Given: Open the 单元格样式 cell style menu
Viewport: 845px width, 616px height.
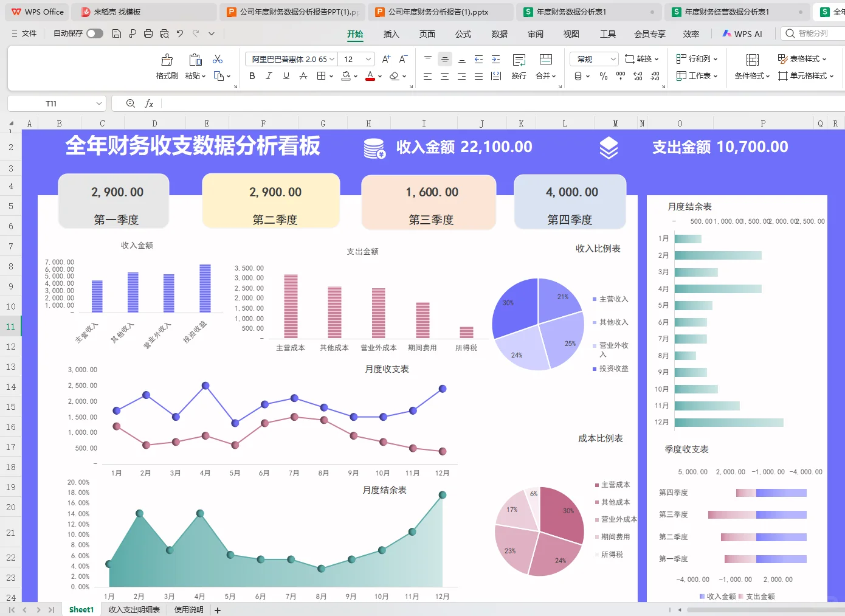Looking at the screenshot, I should tap(806, 76).
